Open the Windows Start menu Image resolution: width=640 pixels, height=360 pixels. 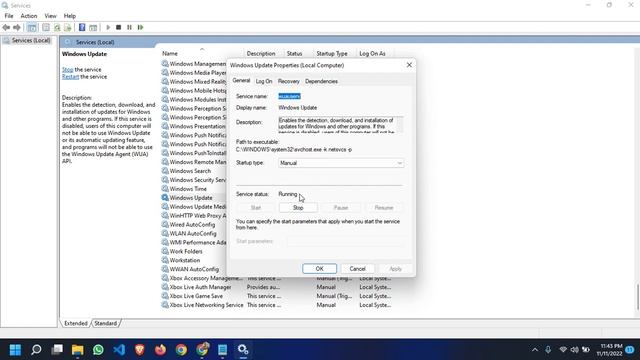15,350
